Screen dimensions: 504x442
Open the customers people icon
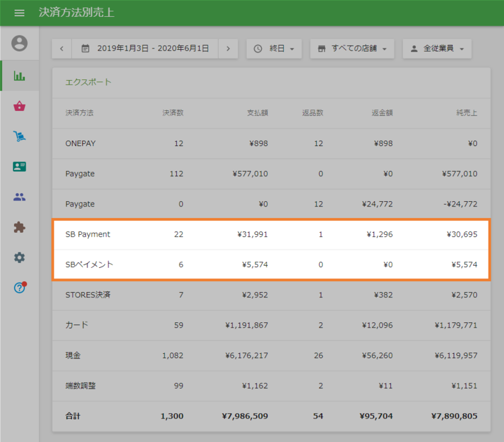(x=20, y=197)
